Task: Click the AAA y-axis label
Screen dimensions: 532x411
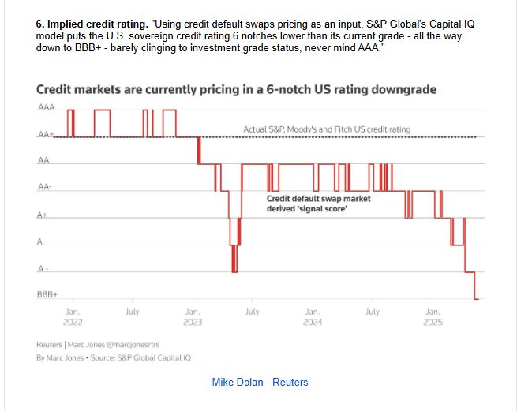Action: (x=45, y=106)
